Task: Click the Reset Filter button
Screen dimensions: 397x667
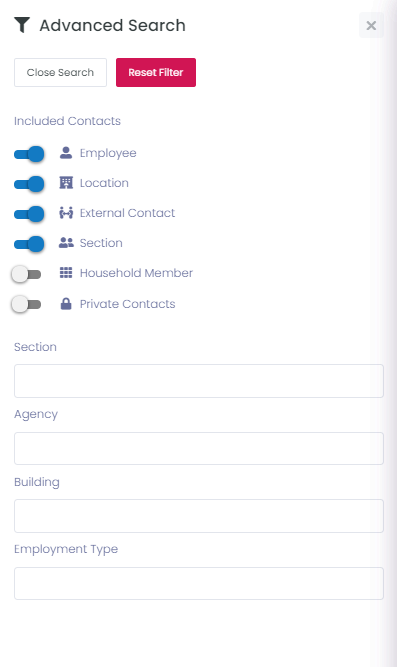Action: (x=156, y=72)
